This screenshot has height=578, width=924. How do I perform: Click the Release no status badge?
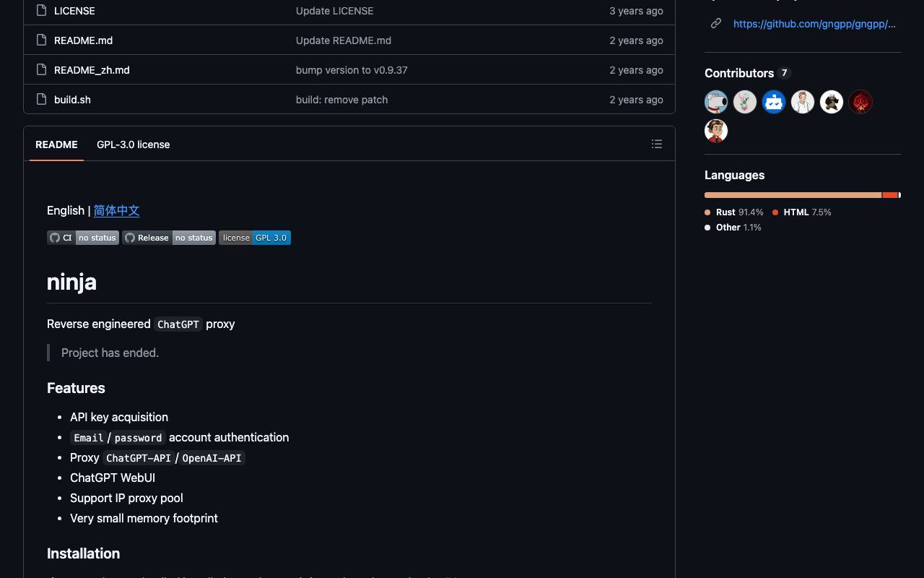pyautogui.click(x=169, y=238)
